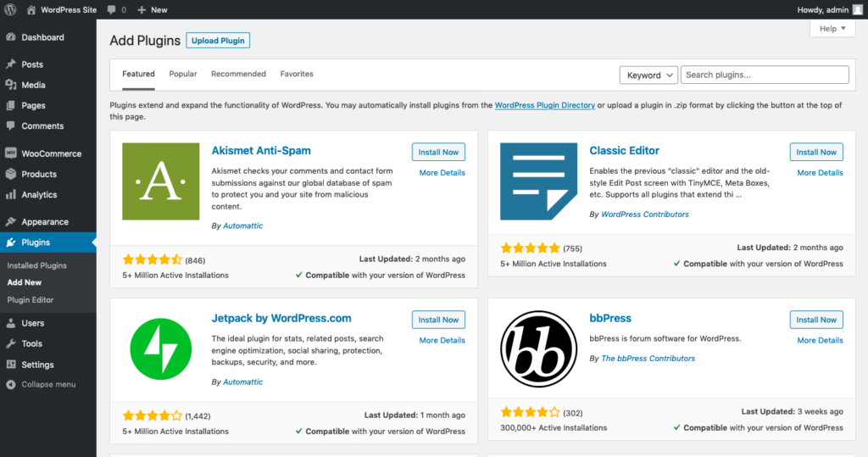This screenshot has height=457, width=868.
Task: Switch to the Popular tab
Action: 183,74
